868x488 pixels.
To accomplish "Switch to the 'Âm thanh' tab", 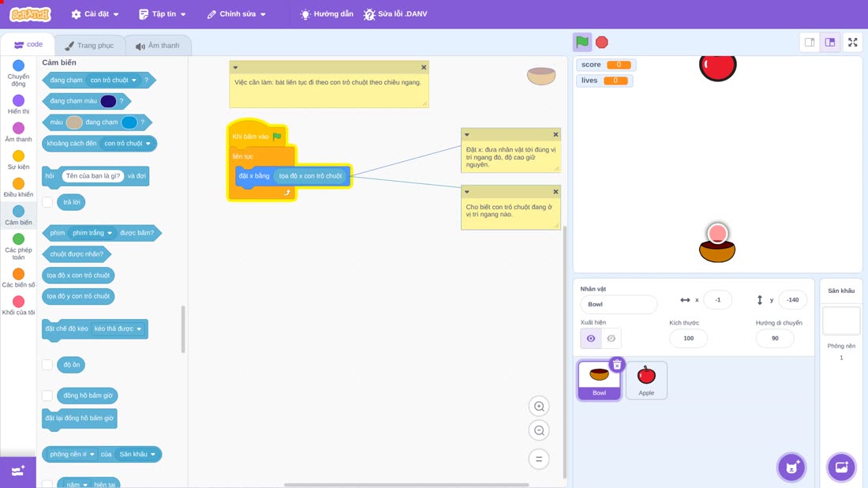I will point(158,46).
